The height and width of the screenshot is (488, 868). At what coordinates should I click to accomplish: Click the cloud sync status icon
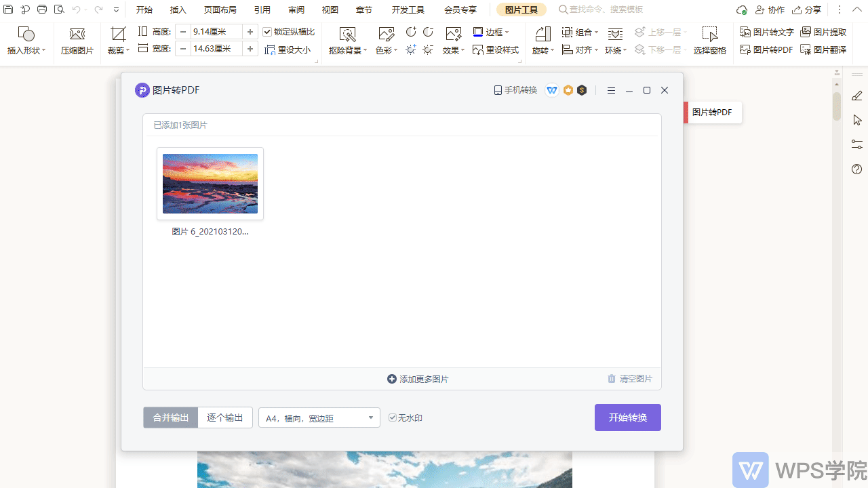point(742,10)
